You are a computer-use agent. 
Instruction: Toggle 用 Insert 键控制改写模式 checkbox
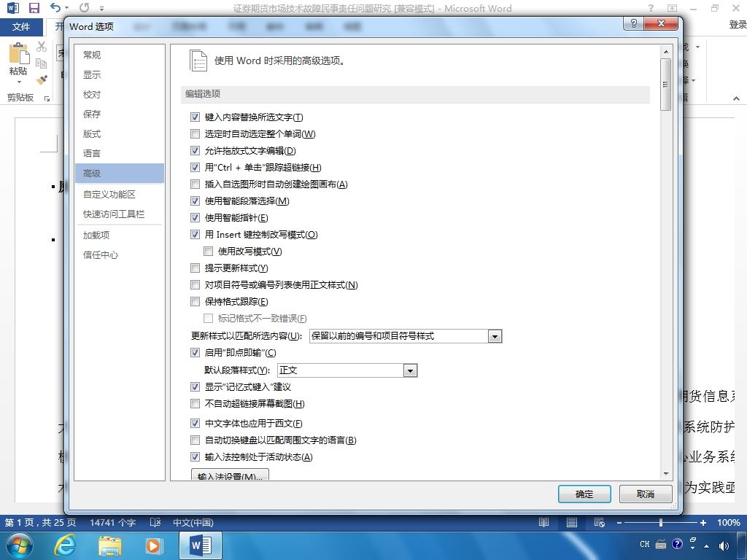click(x=195, y=234)
